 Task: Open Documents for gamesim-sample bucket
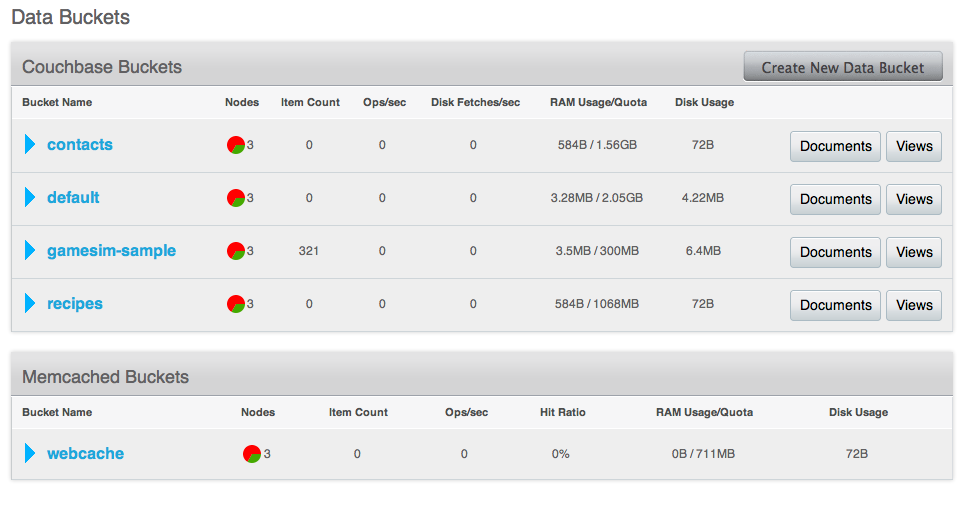[836, 253]
